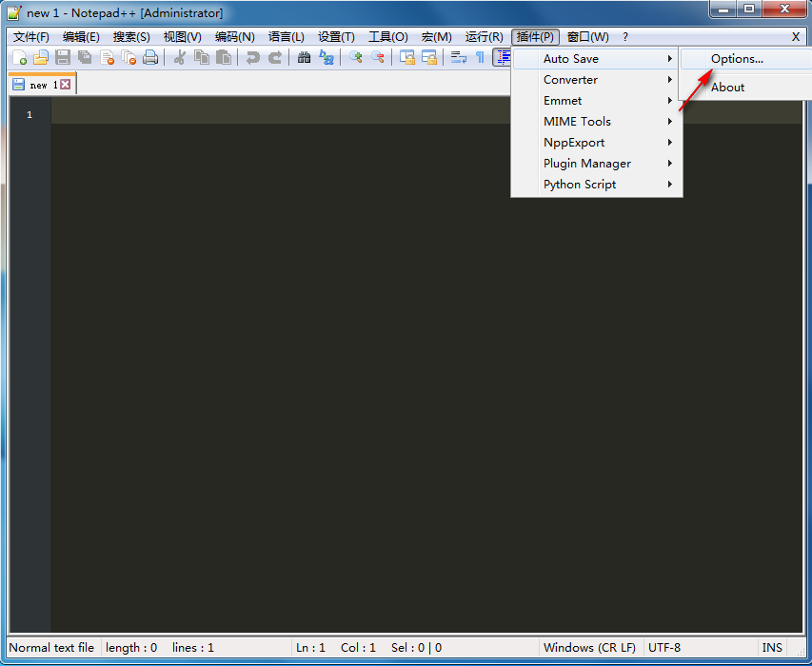Screen dimensions: 812x666
Task: Toggle the Indent Guide toolbar icon
Action: (x=502, y=57)
